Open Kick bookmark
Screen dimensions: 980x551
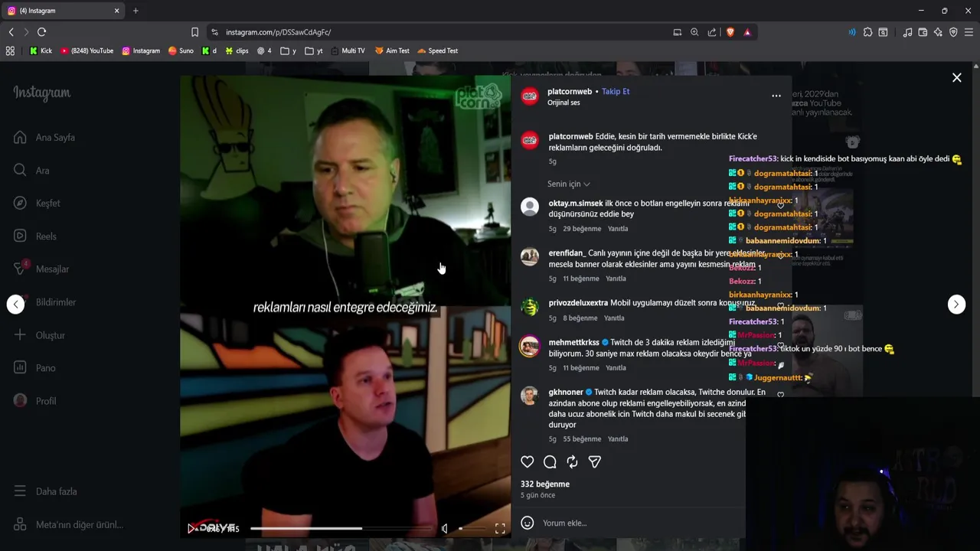(x=41, y=51)
